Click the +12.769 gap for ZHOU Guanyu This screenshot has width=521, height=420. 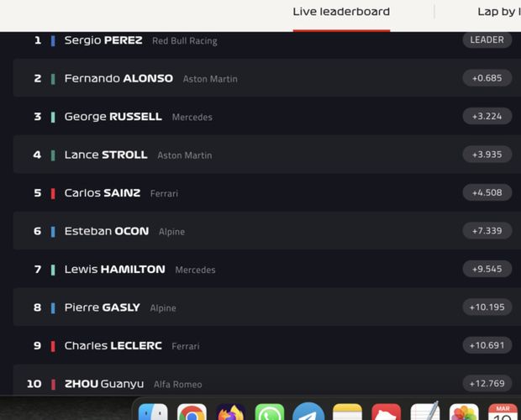coord(487,384)
